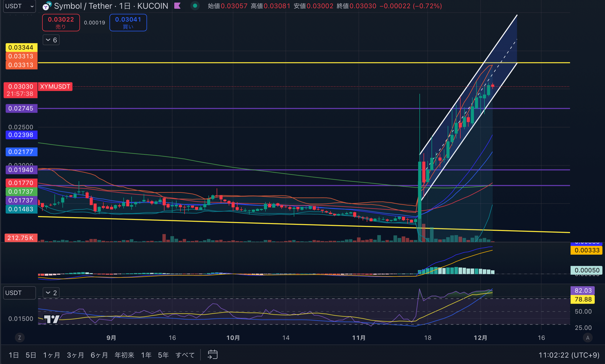Click the 始値 0.03057 open value
The width and height of the screenshot is (605, 364).
coord(227,6)
